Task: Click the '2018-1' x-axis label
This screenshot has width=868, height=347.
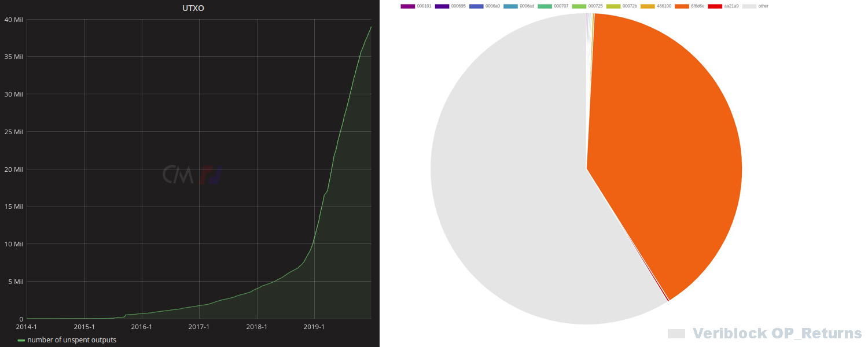Action: pyautogui.click(x=256, y=327)
